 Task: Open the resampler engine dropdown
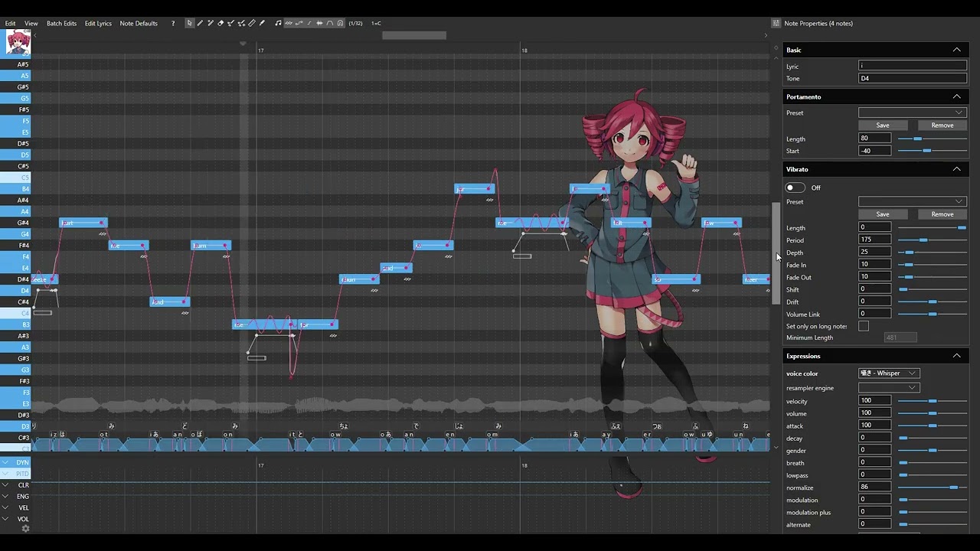tap(888, 388)
